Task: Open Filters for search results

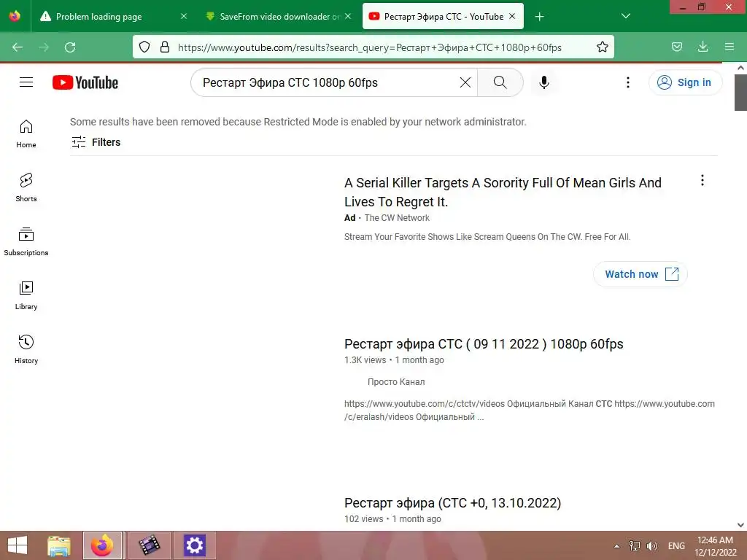Action: (x=96, y=142)
